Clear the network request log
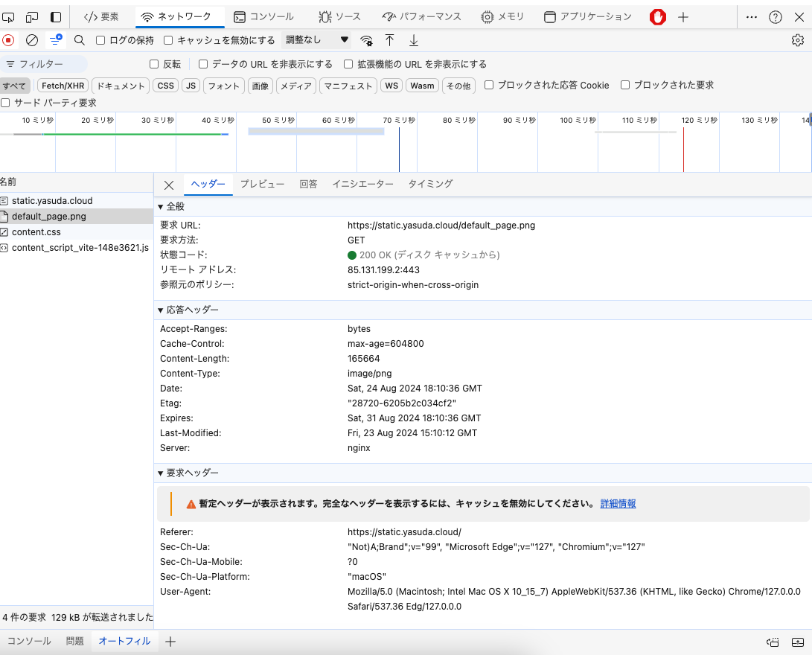The image size is (812, 655). (31, 40)
